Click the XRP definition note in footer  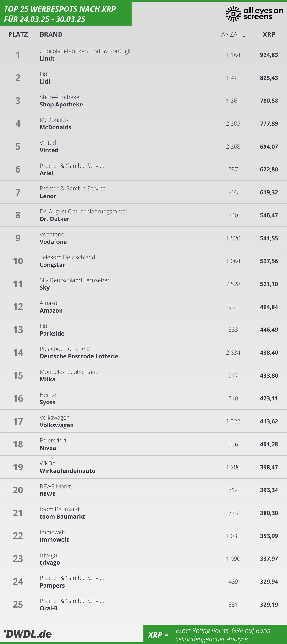point(215,634)
